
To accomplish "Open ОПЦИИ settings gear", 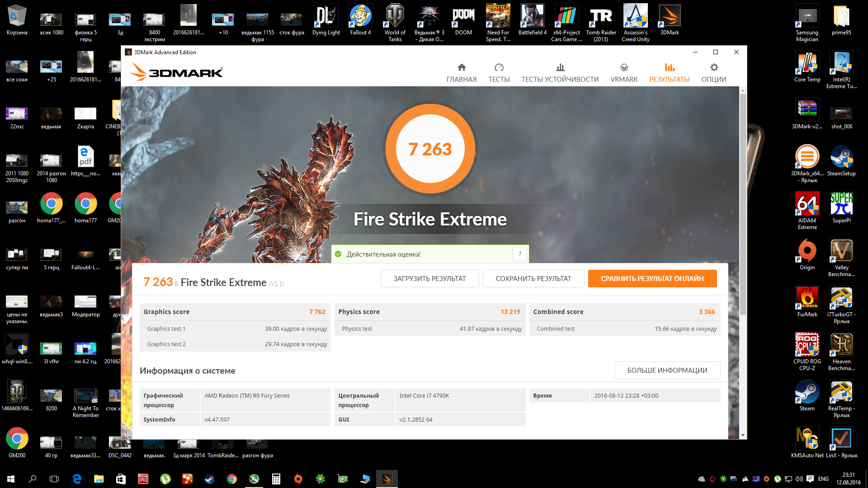I will point(714,68).
